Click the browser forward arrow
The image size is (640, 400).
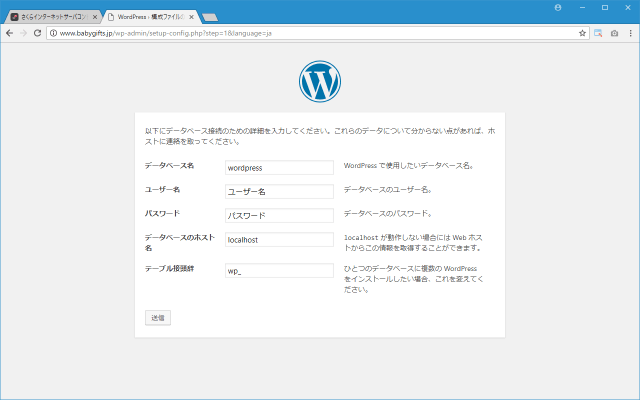pos(24,33)
